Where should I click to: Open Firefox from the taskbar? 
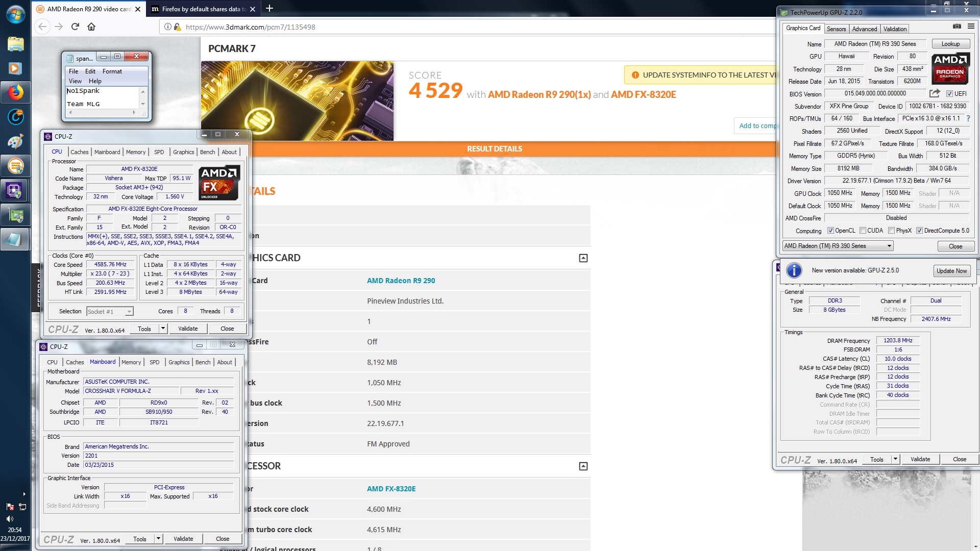[15, 92]
